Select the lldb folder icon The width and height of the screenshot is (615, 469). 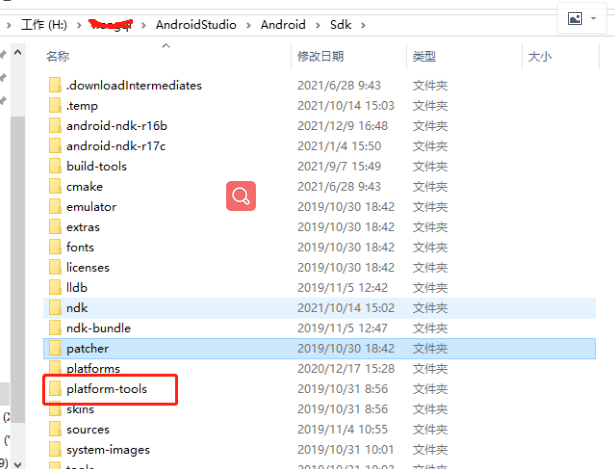(x=55, y=287)
